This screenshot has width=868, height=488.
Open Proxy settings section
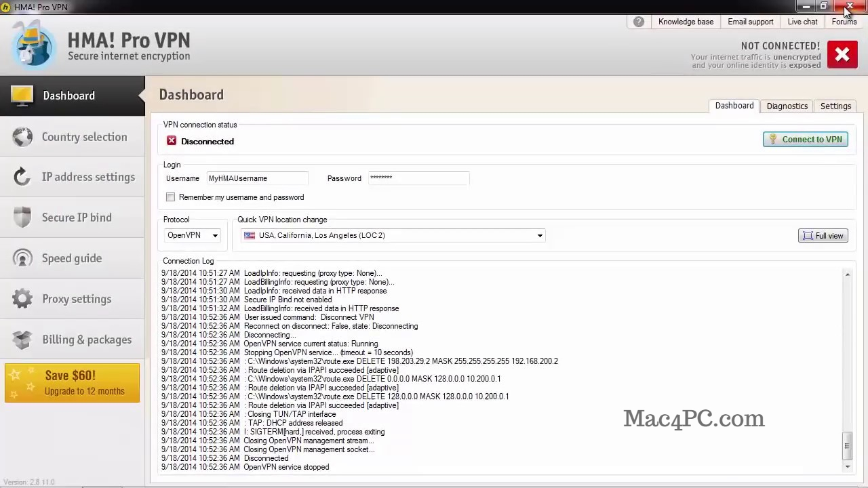click(73, 299)
